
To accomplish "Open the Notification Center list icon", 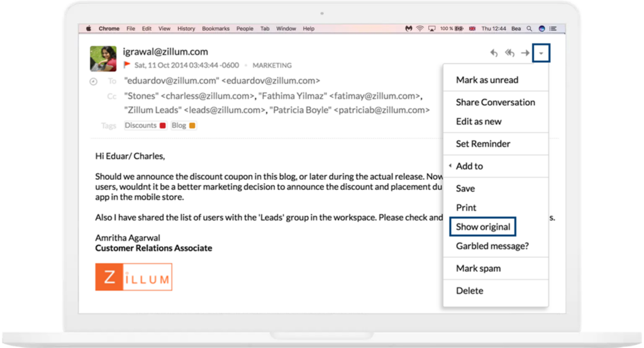I will pyautogui.click(x=553, y=28).
